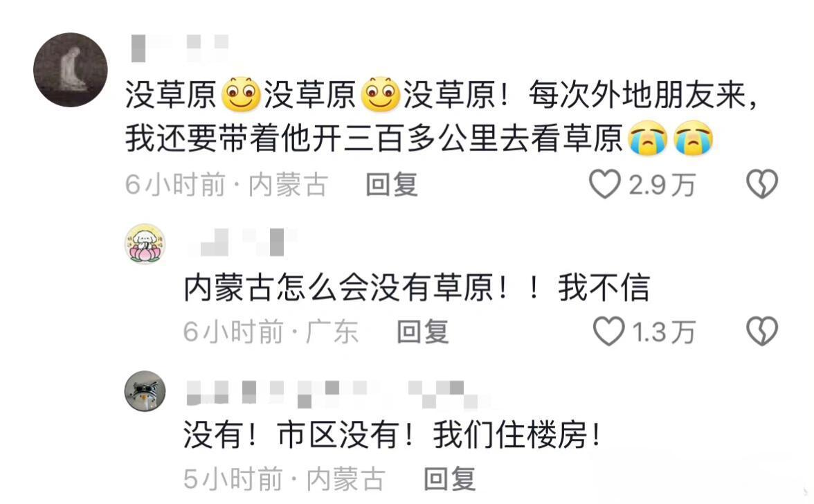
Task: Dislike the top comment via broken heart
Action: click(x=761, y=183)
